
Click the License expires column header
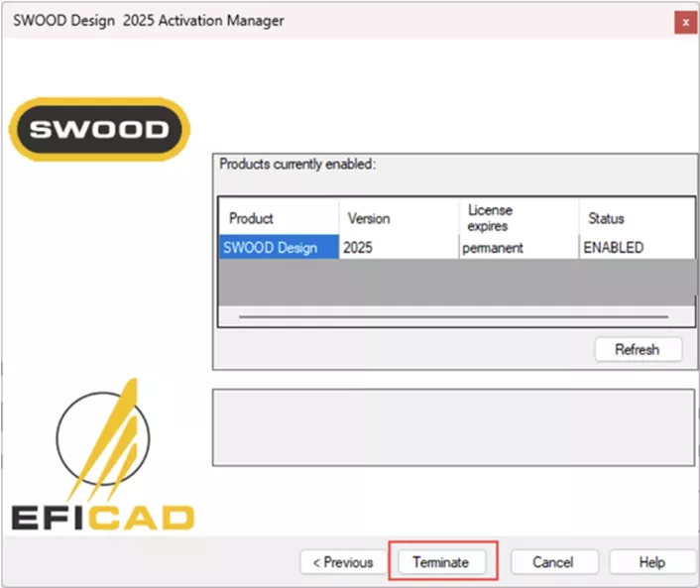(x=519, y=218)
